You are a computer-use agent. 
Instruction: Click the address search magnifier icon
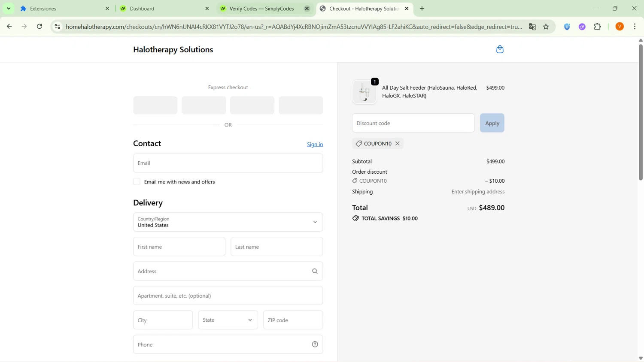click(315, 271)
